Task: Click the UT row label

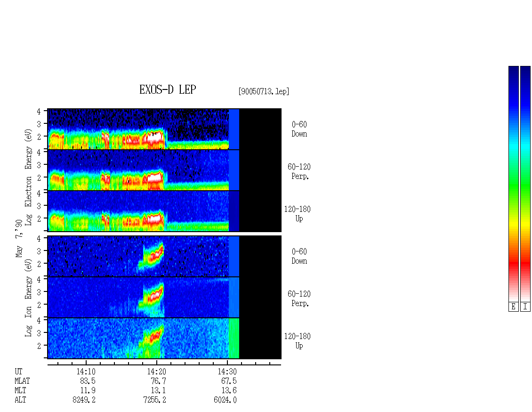Action: (x=18, y=372)
